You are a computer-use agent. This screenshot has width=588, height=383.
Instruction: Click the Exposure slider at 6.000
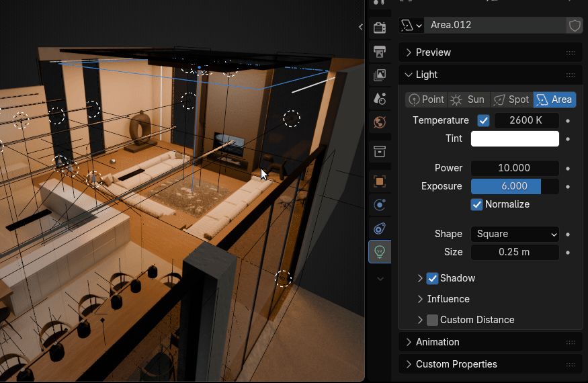pos(515,186)
